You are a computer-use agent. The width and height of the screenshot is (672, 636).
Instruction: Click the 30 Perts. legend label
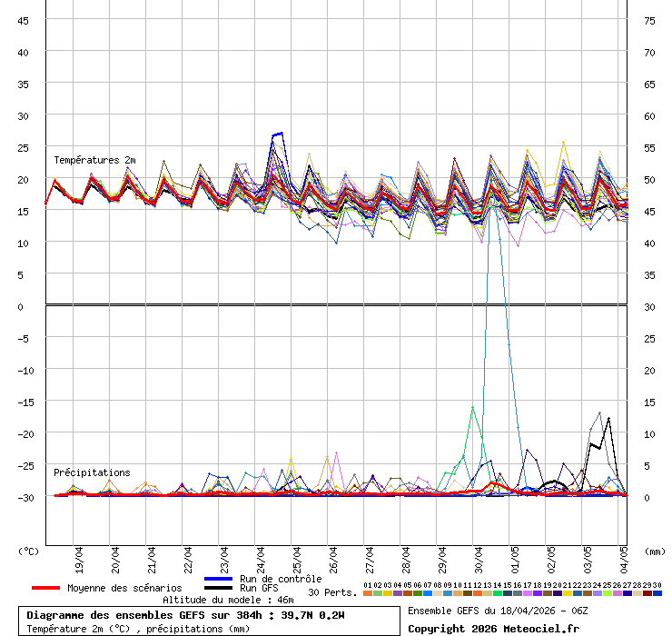pos(332,592)
